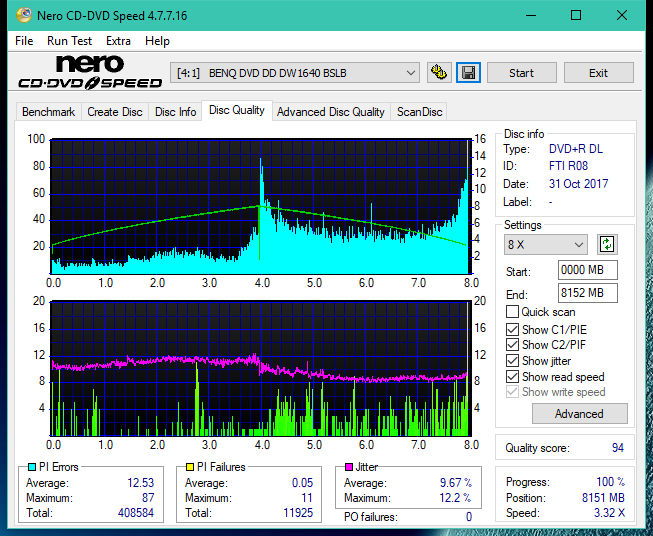653x536 pixels.
Task: Uncheck Show C1/PIE
Action: click(512, 329)
